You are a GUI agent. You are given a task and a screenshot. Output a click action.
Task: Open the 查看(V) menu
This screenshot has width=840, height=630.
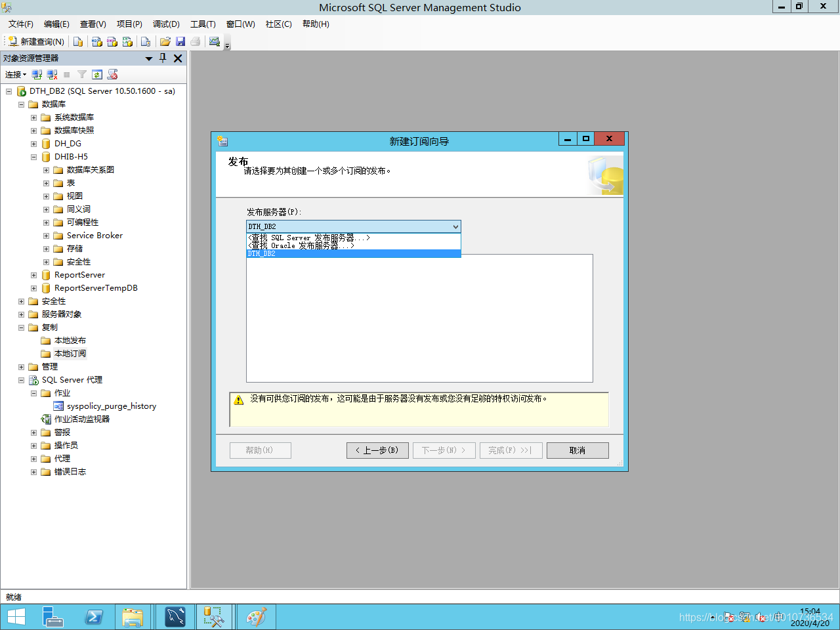click(x=93, y=24)
